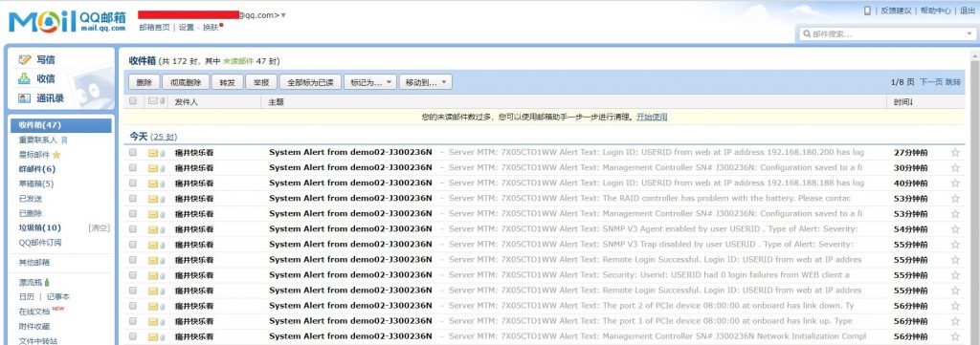
Task: Click the 换肤 link in the header
Action: tap(211, 28)
